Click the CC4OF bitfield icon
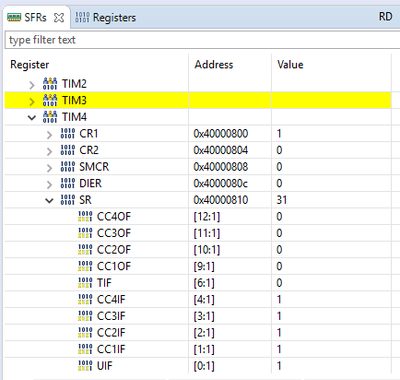 click(x=85, y=216)
